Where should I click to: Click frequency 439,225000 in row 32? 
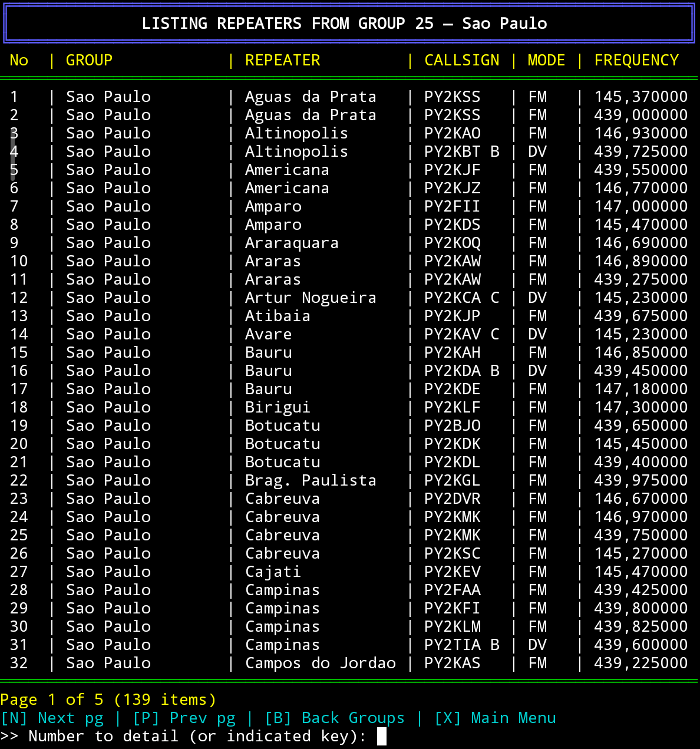[x=641, y=663]
